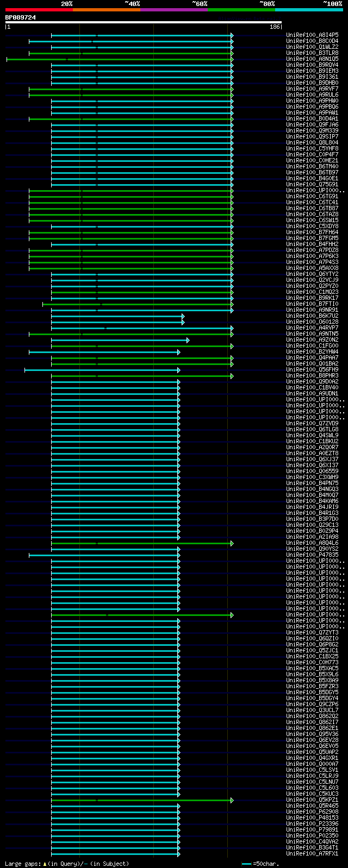Select label UniRef100_B0D4A1
Screen dimensions: 348x868
click(312, 118)
